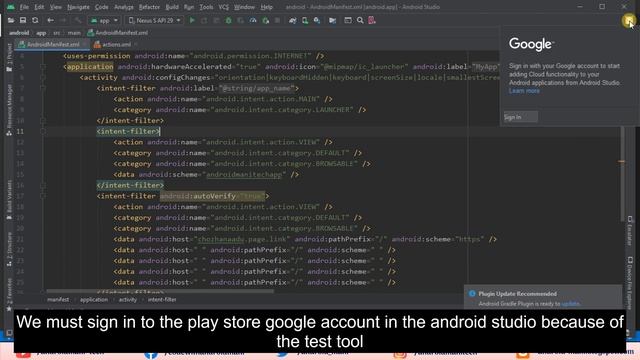Follow the Learn more link
Viewport: 640px width, 360px height.
point(524,91)
